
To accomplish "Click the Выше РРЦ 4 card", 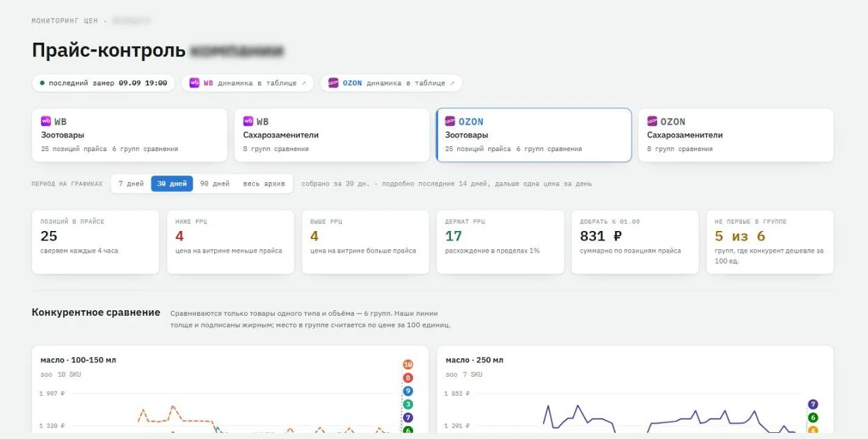I will (x=366, y=242).
